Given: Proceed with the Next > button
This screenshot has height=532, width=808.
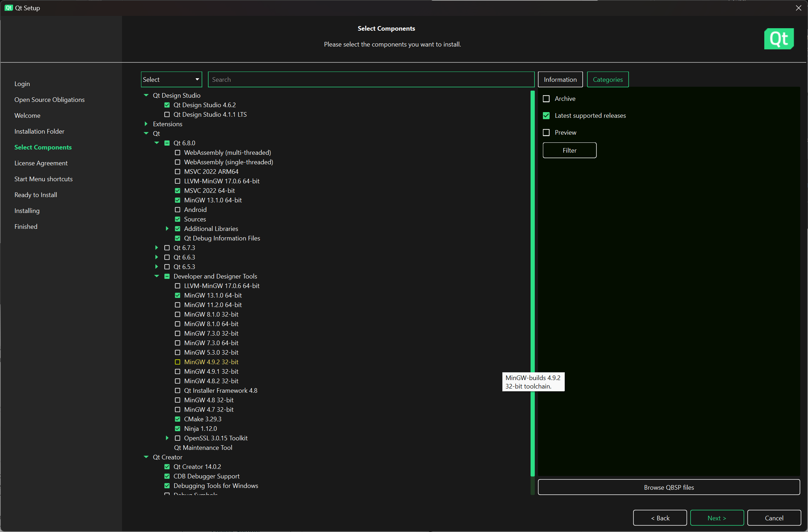Looking at the screenshot, I should [717, 518].
